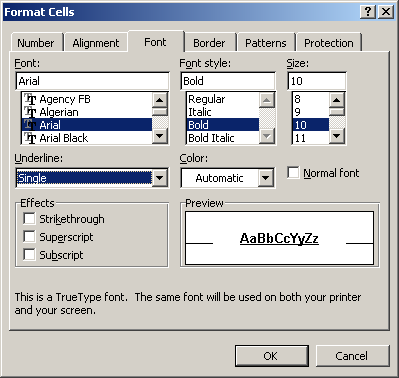Screen dimensions: 399x378
Task: Click in the Font name text field
Action: [x=92, y=81]
